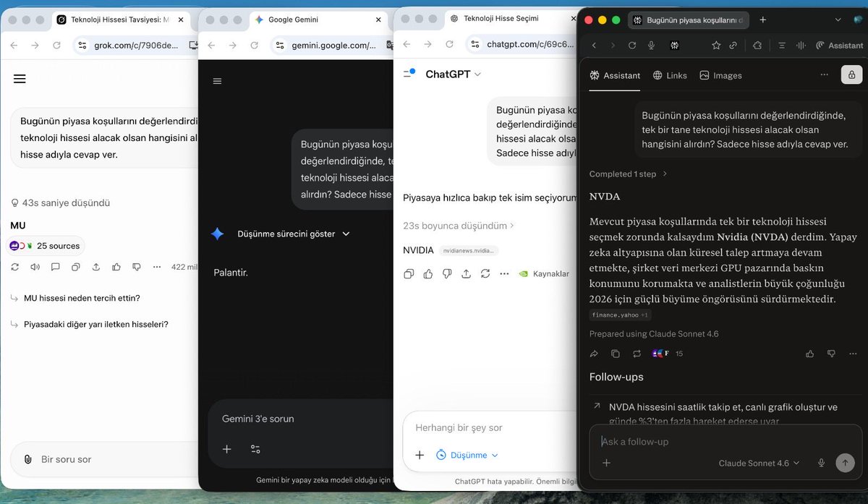Select the Assistant tab in Perplexity
The image size is (868, 504).
(x=615, y=75)
